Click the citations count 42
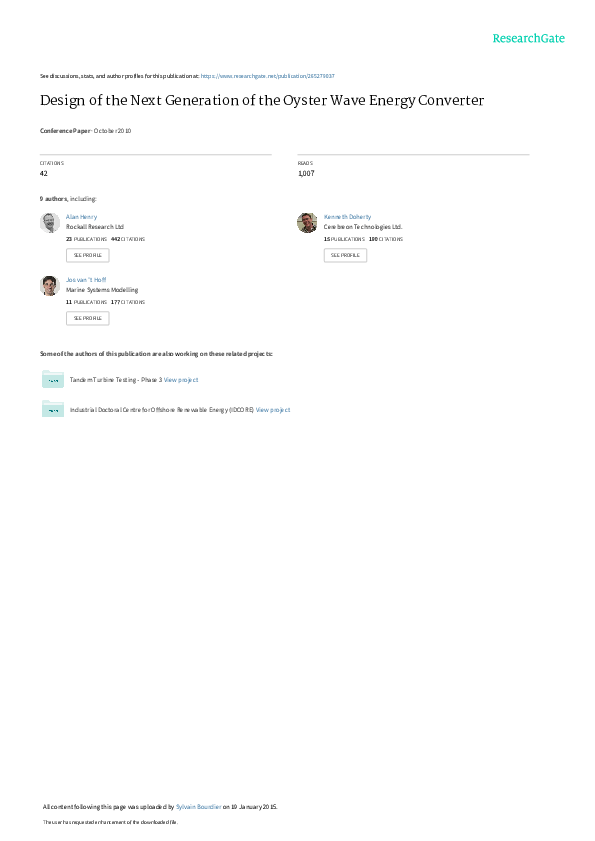The height and width of the screenshot is (841, 595). [x=43, y=173]
